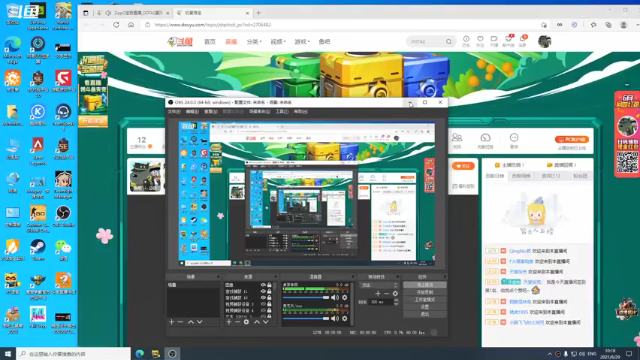640x360 pixels.
Task: Open Windows Start menu
Action: click(8, 354)
